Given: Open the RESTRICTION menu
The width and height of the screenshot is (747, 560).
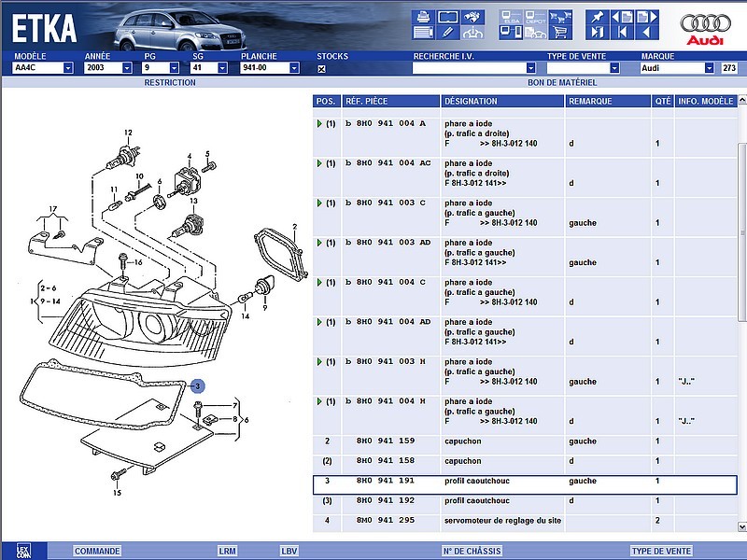Looking at the screenshot, I should [x=170, y=82].
